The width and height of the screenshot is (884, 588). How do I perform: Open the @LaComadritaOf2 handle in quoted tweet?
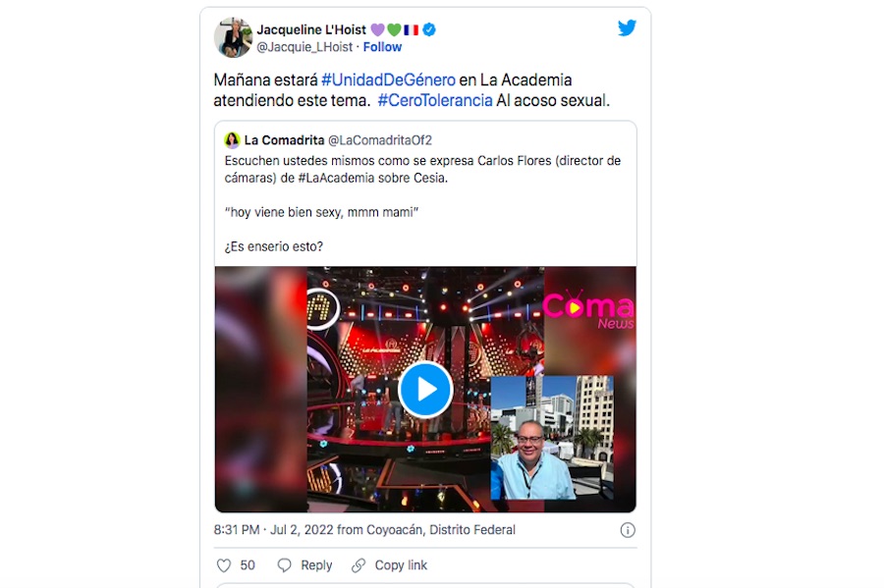point(380,140)
